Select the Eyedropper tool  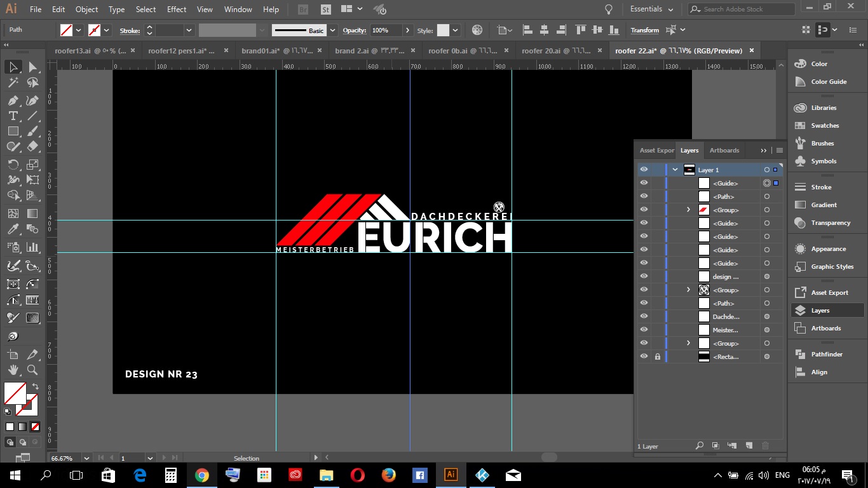click(13, 229)
